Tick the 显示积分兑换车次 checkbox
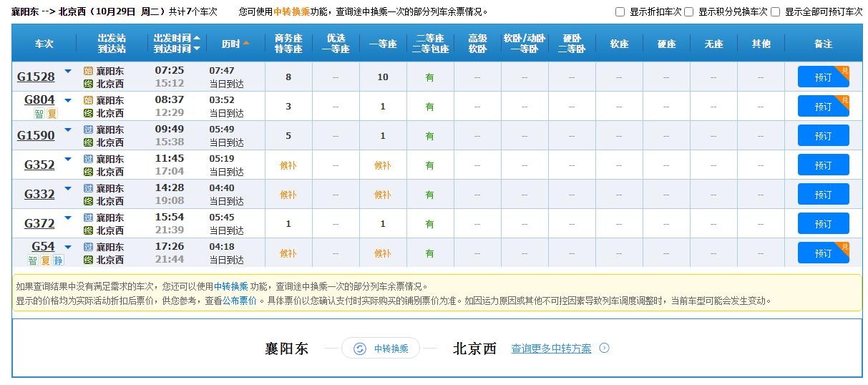Image resolution: width=868 pixels, height=385 pixels. [x=688, y=12]
